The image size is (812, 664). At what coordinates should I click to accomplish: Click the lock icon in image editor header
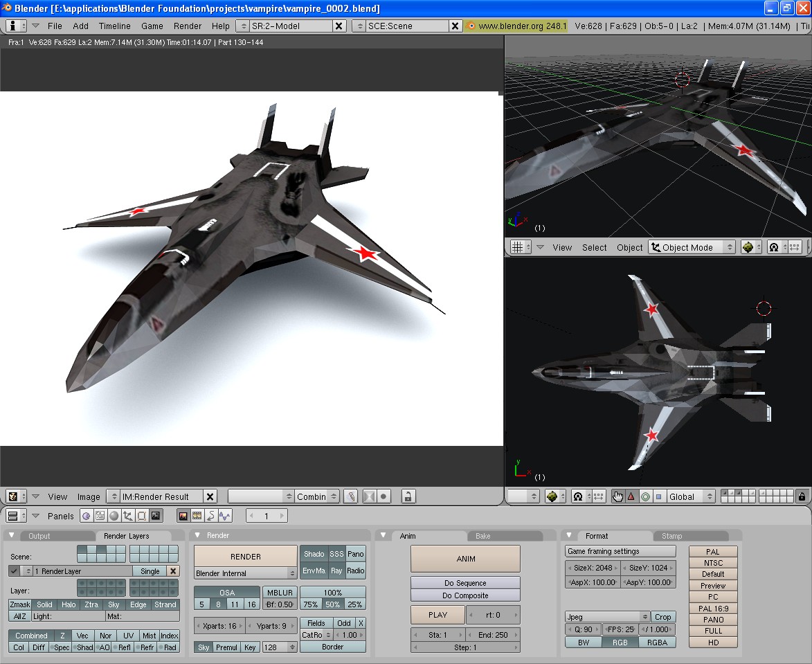[x=408, y=496]
